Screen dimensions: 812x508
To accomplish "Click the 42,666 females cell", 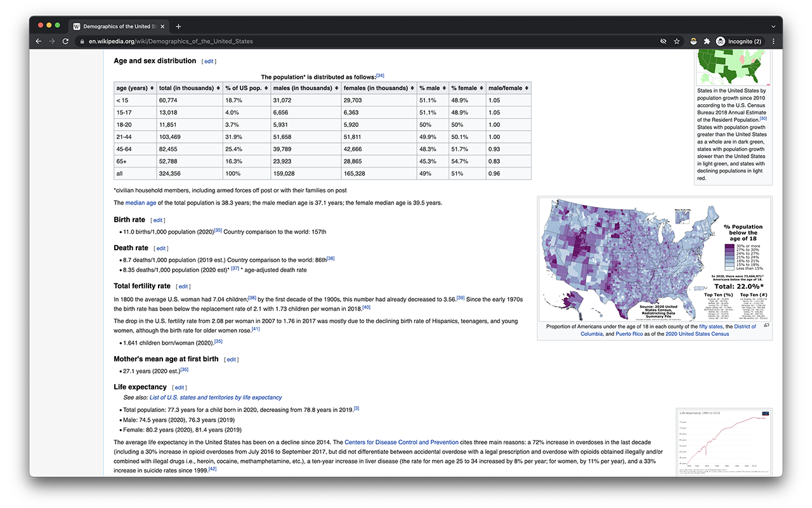I will click(x=379, y=149).
